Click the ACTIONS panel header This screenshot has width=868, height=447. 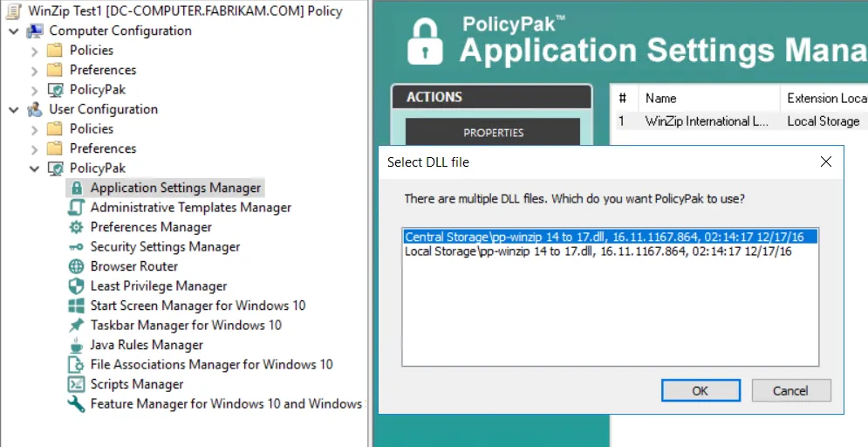492,97
